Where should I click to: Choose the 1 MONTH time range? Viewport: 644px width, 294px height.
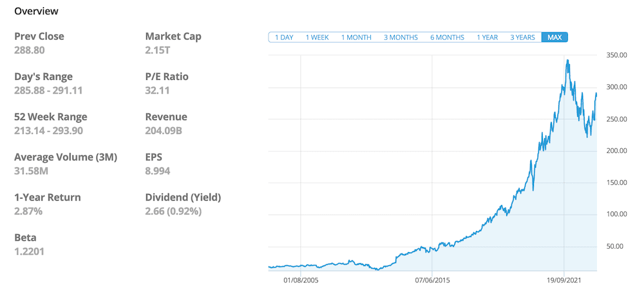click(356, 37)
